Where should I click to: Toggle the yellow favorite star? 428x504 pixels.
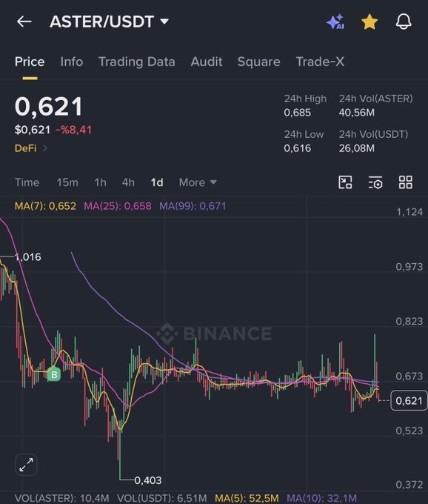pos(370,21)
